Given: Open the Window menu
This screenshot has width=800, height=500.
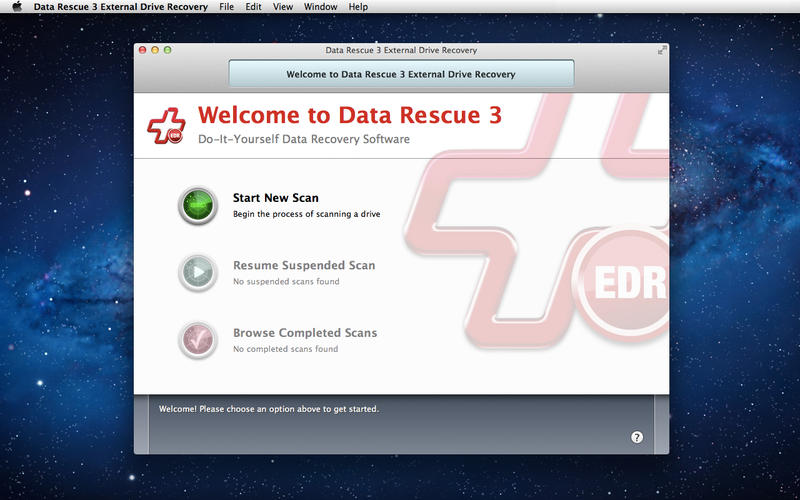Looking at the screenshot, I should [x=320, y=7].
